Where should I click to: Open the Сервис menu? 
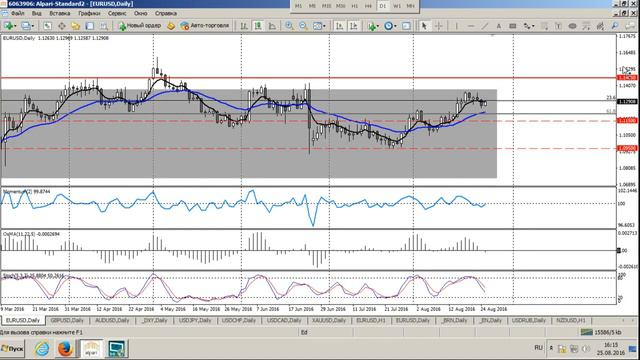[117, 13]
